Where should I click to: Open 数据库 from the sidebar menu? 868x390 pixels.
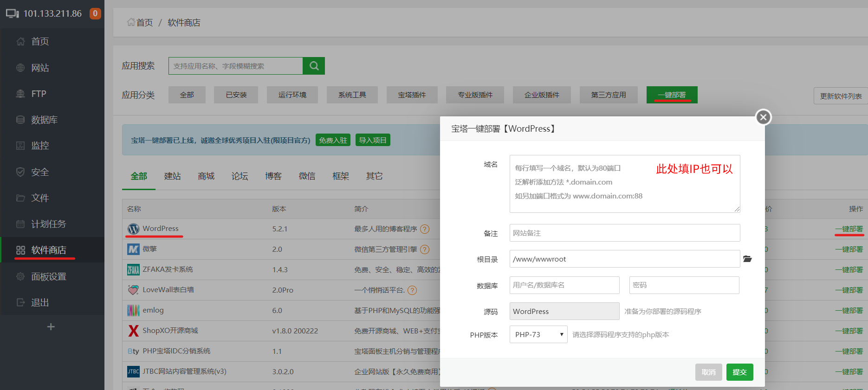coord(44,120)
